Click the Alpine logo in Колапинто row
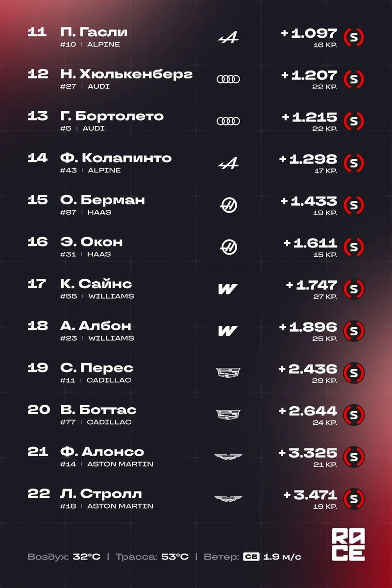The height and width of the screenshot is (588, 392). 228,163
